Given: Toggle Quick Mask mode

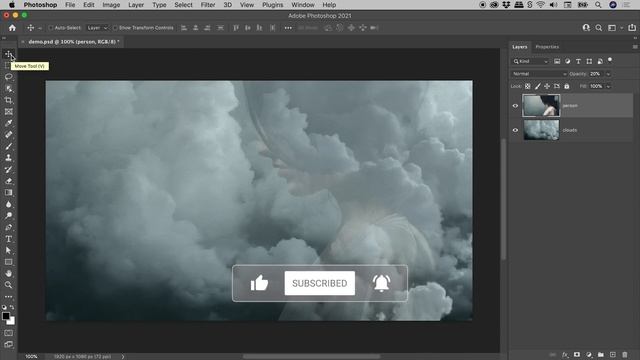Looking at the screenshot, I should tap(8, 333).
